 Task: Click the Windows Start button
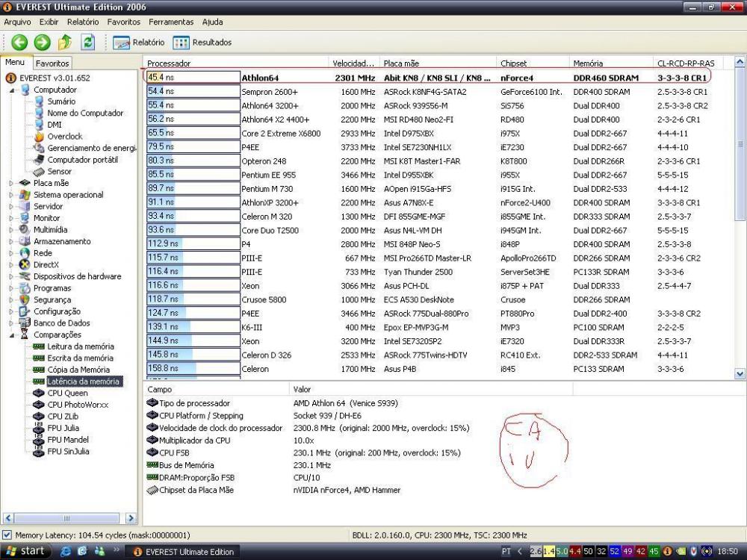23,551
